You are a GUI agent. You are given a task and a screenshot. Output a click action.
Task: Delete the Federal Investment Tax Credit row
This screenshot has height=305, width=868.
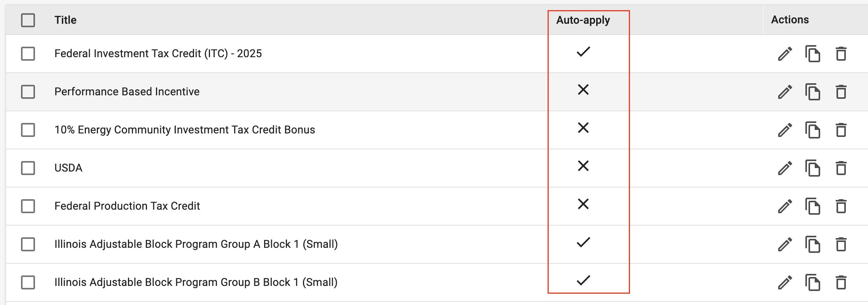point(841,54)
